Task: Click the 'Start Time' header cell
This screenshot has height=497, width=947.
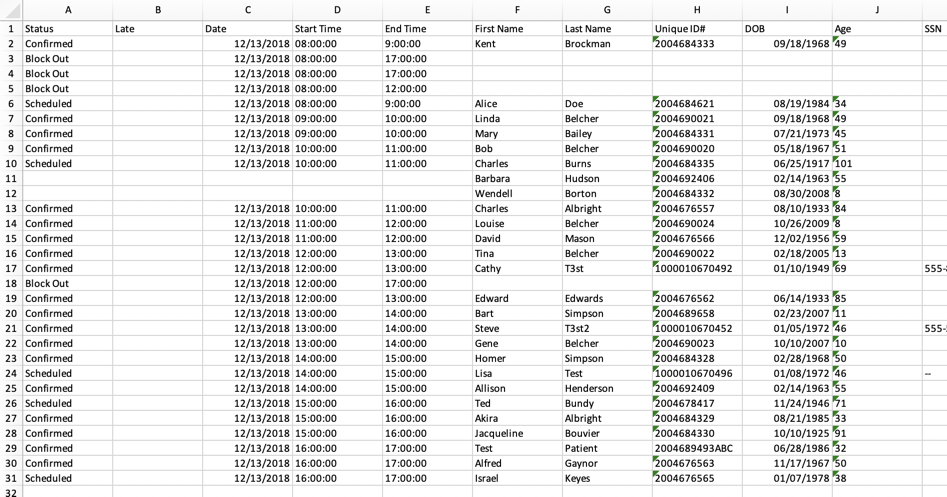Action: [x=337, y=29]
